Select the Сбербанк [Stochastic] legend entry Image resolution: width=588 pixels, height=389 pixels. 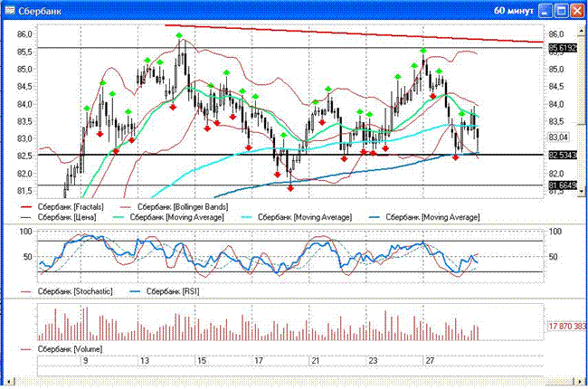click(67, 291)
